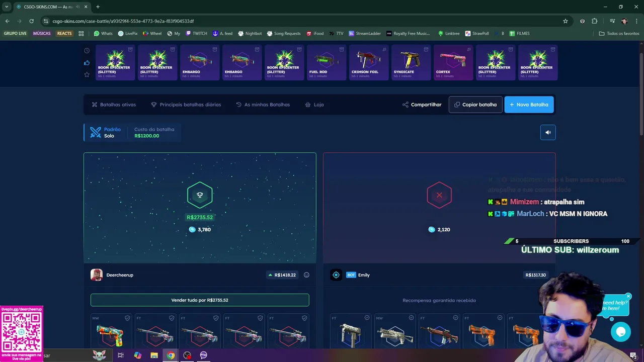Click the Streamlabs-style purple chat taskbar icon

coord(204,355)
